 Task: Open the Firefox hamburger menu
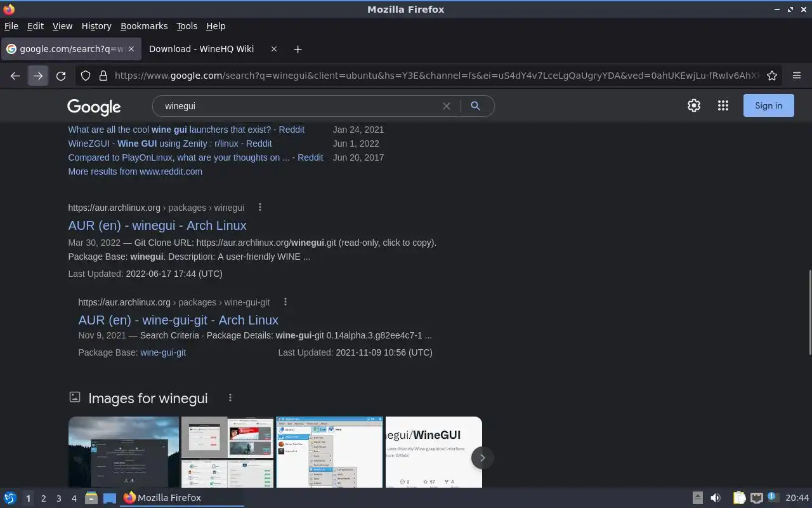[797, 76]
